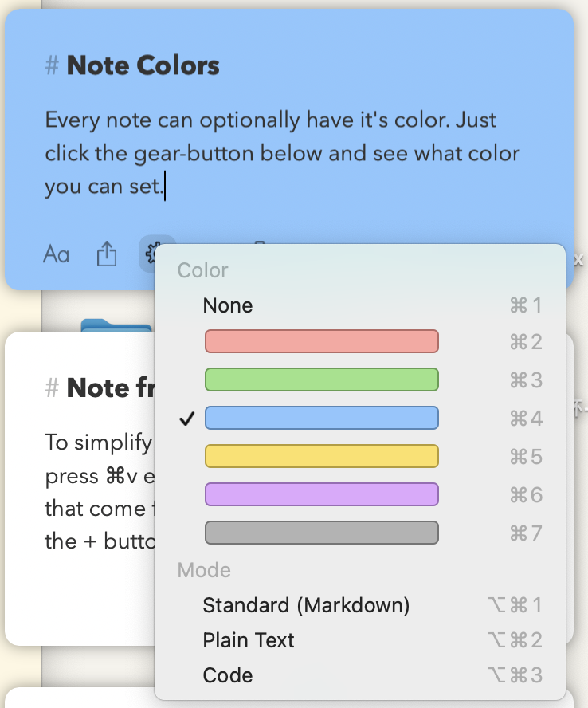Switch mode to Standard (Markdown)
The width and height of the screenshot is (588, 708).
[x=306, y=605]
